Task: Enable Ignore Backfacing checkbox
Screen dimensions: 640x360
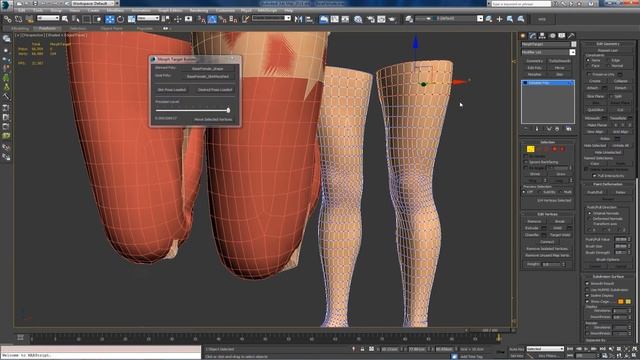Action: (x=526, y=162)
